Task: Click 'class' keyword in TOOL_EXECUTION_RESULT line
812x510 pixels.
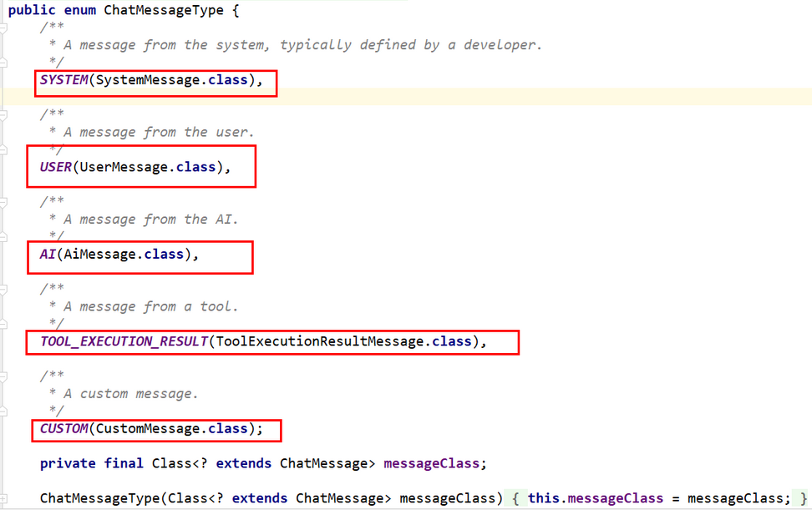Action: [452, 341]
